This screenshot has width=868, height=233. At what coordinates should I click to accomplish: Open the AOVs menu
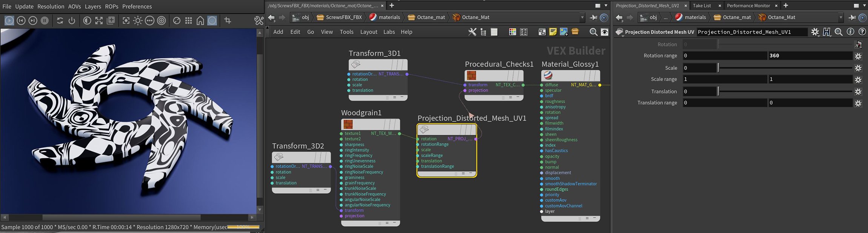(x=74, y=6)
